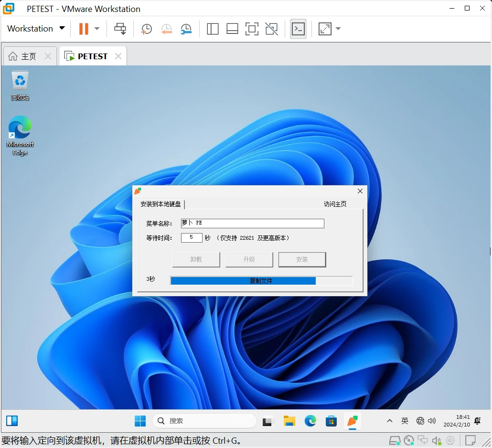This screenshot has height=448, width=492.
Task: Click the VMware network adapter status icon
Action: pos(423,441)
